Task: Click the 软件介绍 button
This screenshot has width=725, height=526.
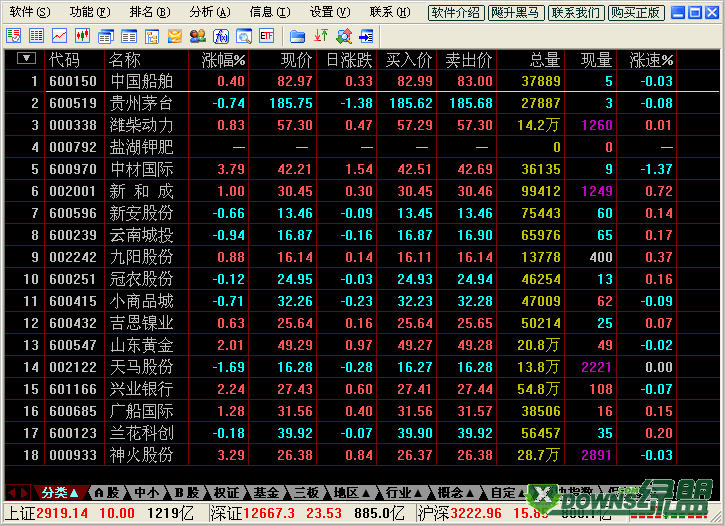Action: coord(456,12)
